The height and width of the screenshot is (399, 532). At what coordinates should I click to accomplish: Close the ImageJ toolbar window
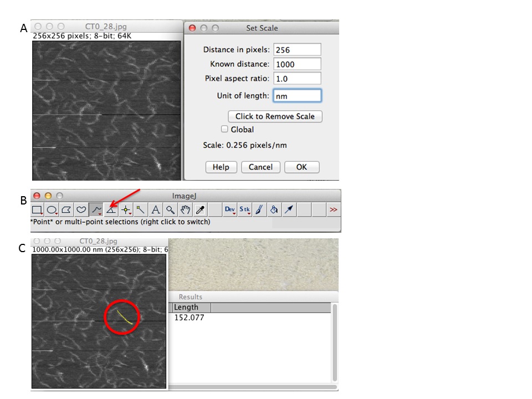37,196
